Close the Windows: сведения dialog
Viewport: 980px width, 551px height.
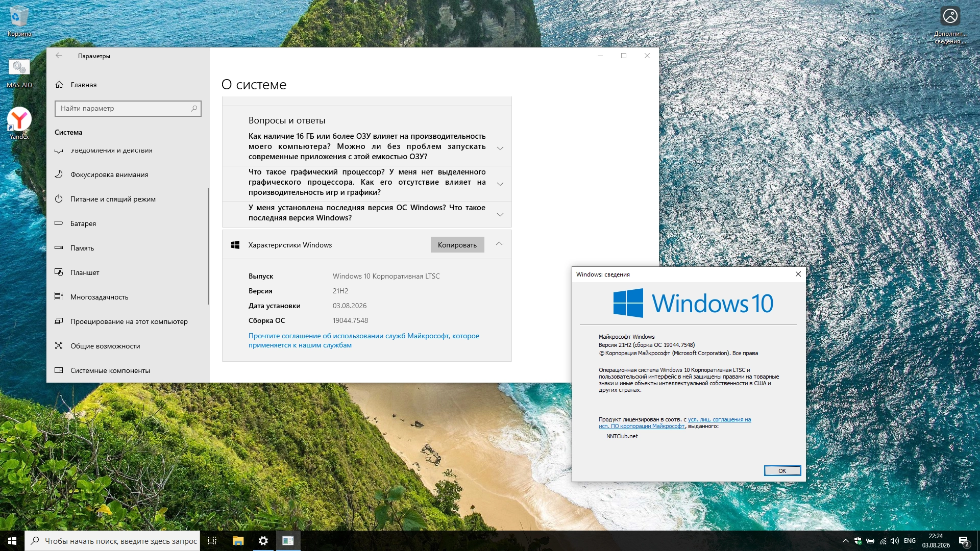pyautogui.click(x=798, y=274)
